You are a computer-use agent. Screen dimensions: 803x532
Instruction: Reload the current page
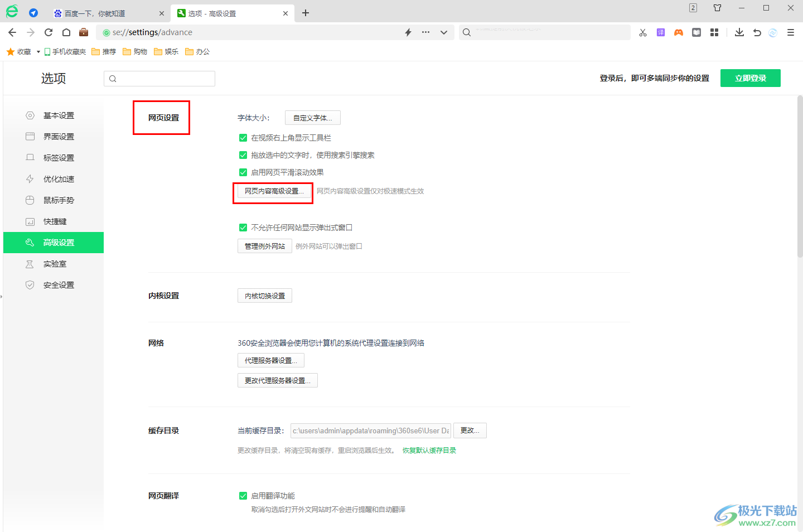point(49,32)
